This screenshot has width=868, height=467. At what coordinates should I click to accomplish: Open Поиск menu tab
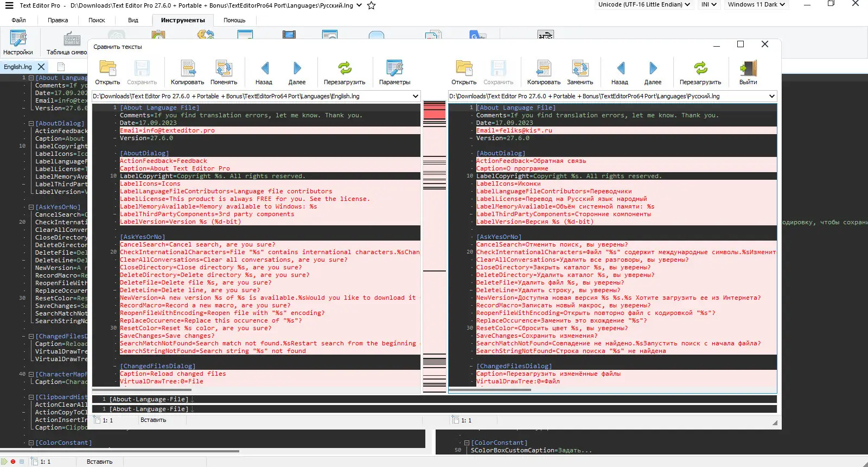97,20
